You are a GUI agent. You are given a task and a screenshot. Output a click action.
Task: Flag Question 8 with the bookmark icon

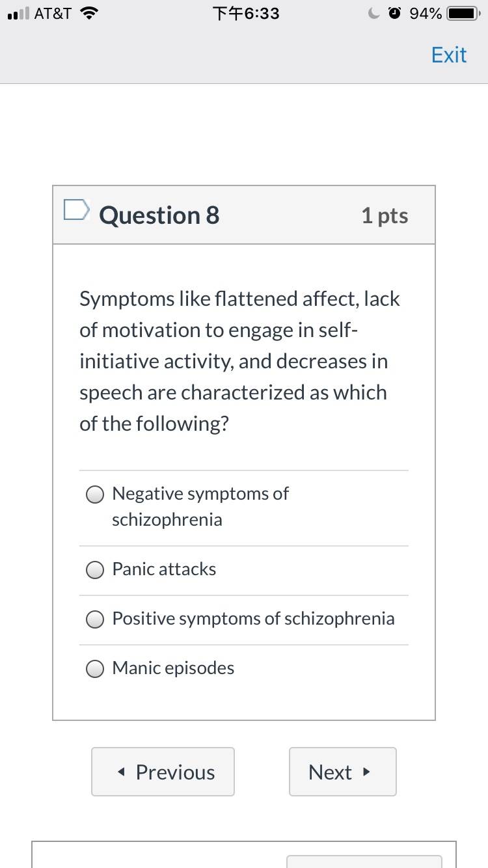[x=76, y=210]
